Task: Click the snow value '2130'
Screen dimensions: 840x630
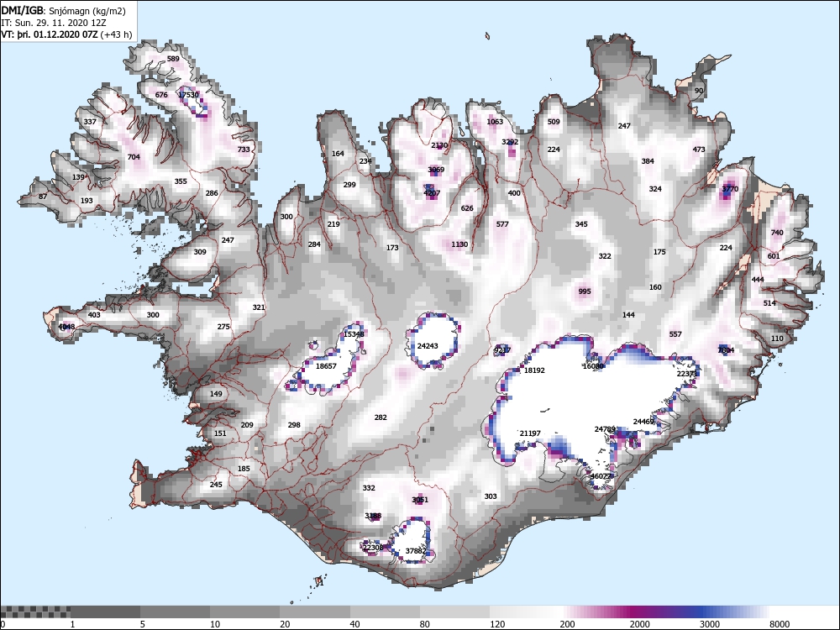Action: [439, 145]
